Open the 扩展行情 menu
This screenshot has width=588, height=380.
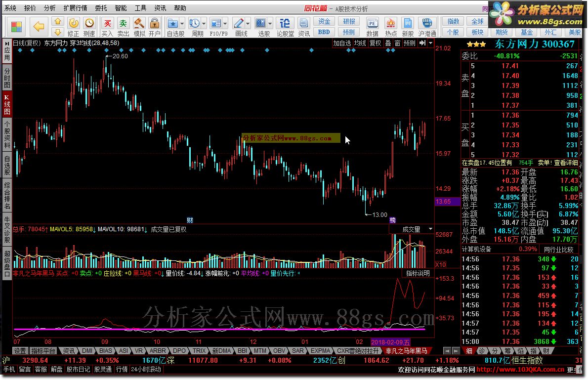pyautogui.click(x=76, y=8)
